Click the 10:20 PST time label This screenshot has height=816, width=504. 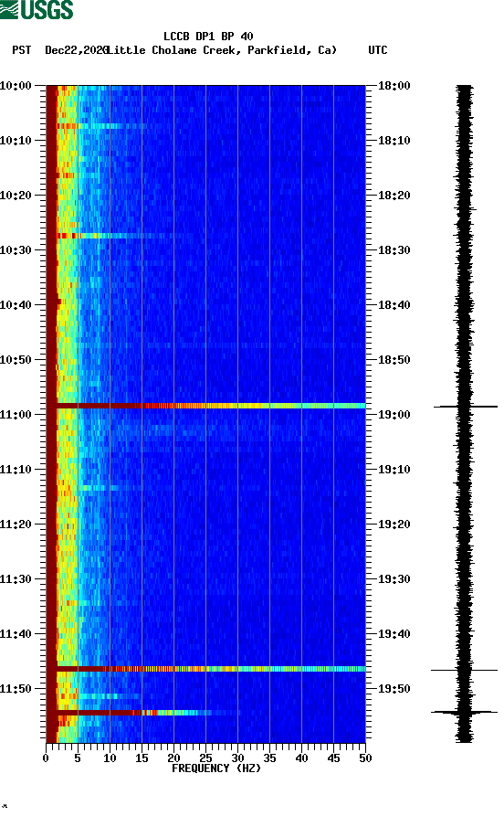[16, 196]
